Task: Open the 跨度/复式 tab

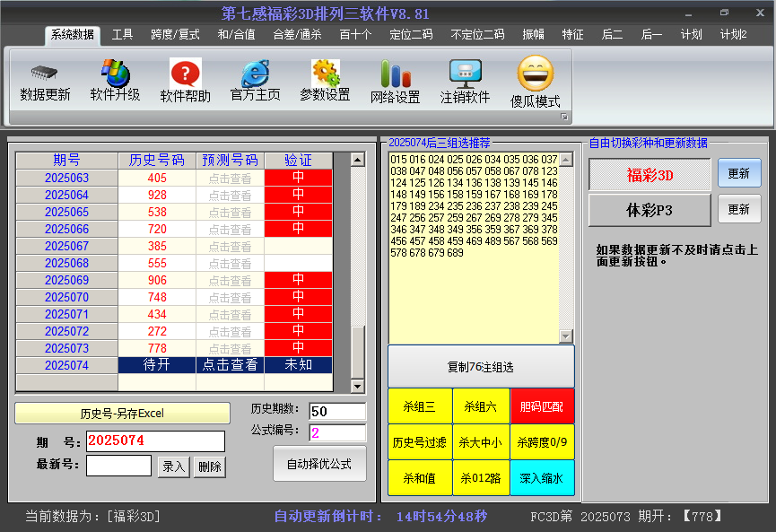Action: point(175,35)
